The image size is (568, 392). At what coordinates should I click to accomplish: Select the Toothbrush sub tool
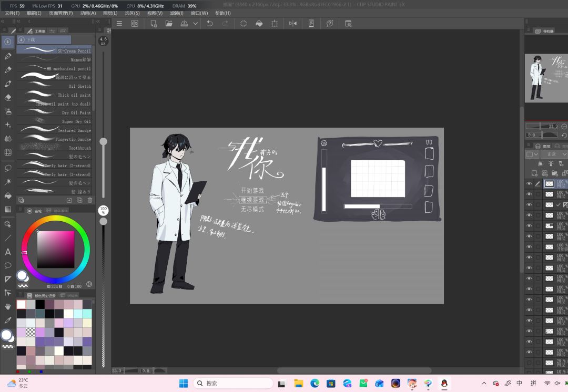pyautogui.click(x=54, y=148)
